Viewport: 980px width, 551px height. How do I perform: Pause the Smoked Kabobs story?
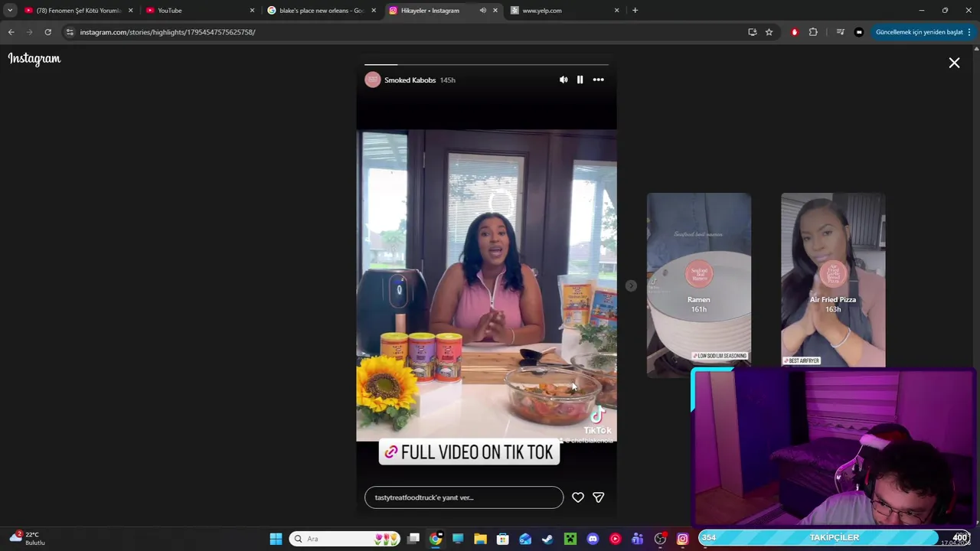(580, 80)
